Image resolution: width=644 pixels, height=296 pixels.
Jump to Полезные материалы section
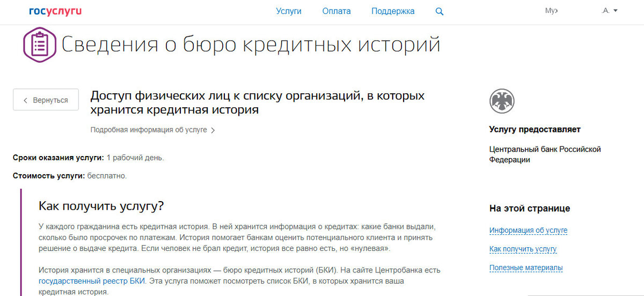point(526,268)
